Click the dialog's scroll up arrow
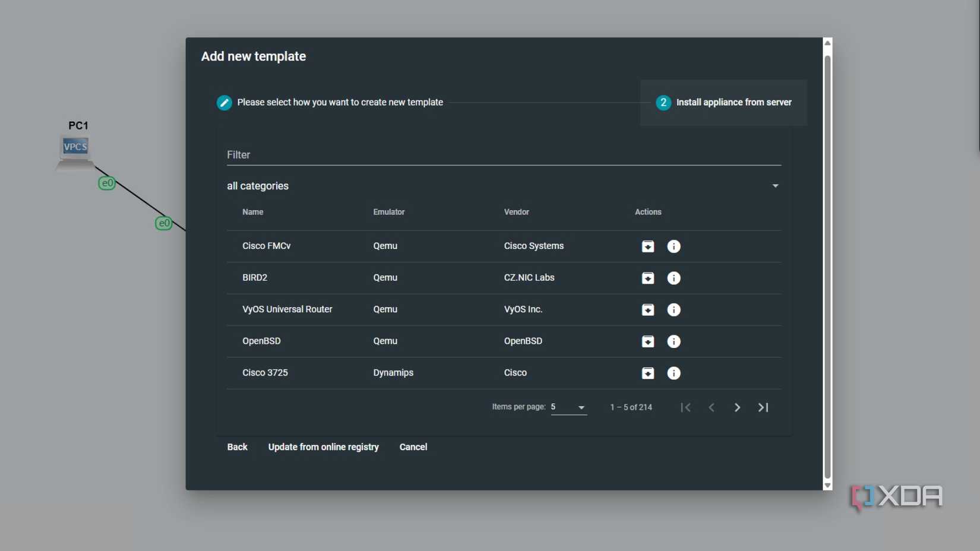Screen dimensions: 980x551 click(x=827, y=43)
